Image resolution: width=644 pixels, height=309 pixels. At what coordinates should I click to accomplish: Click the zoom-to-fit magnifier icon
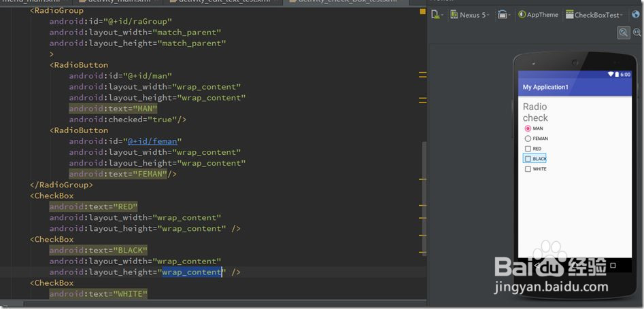tap(624, 33)
